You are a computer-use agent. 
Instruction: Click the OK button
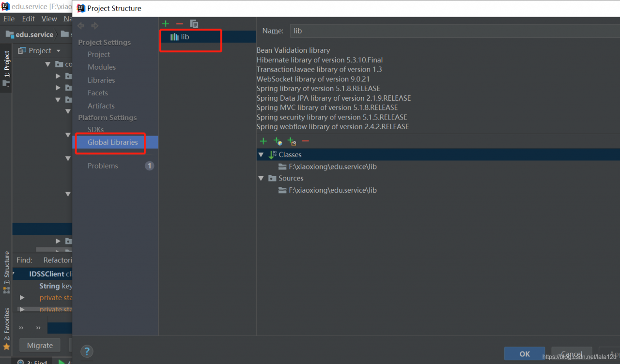tap(525, 354)
